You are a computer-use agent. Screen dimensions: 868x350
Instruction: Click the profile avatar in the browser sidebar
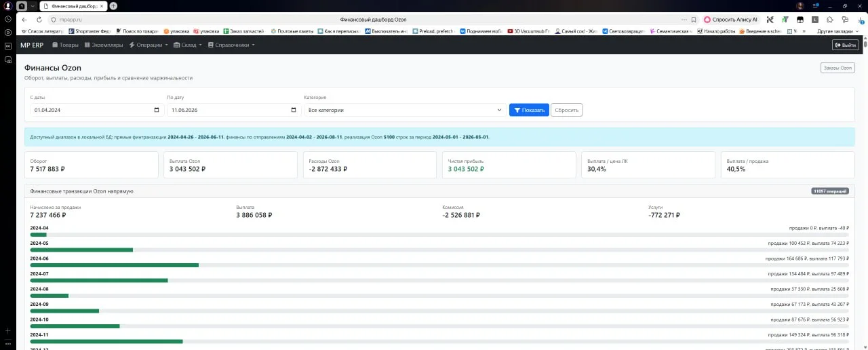pyautogui.click(x=7, y=5)
